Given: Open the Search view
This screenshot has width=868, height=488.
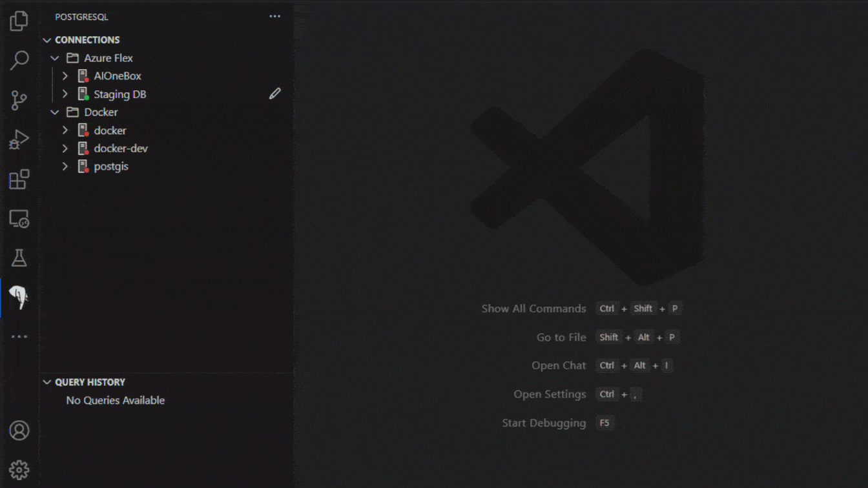Looking at the screenshot, I should click(19, 60).
